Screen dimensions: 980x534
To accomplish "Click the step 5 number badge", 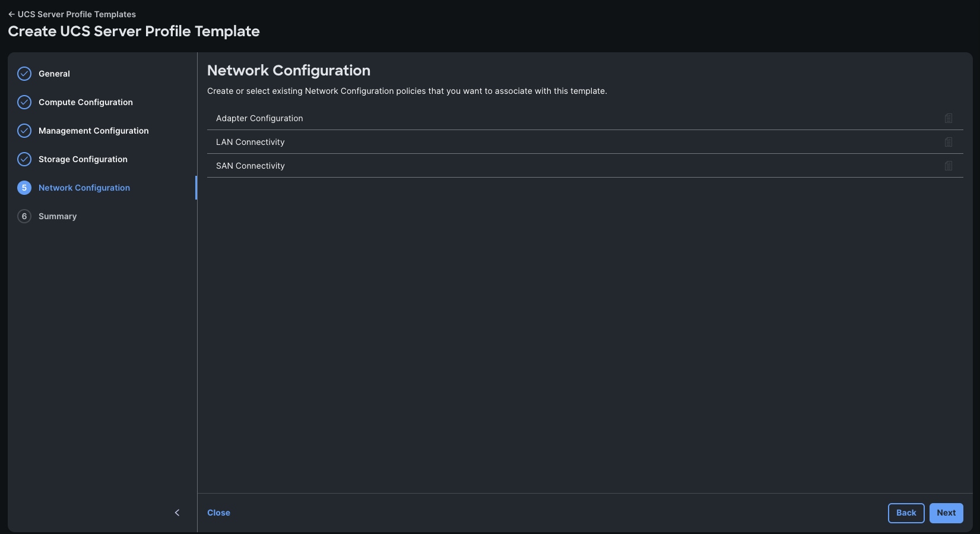I will point(24,188).
